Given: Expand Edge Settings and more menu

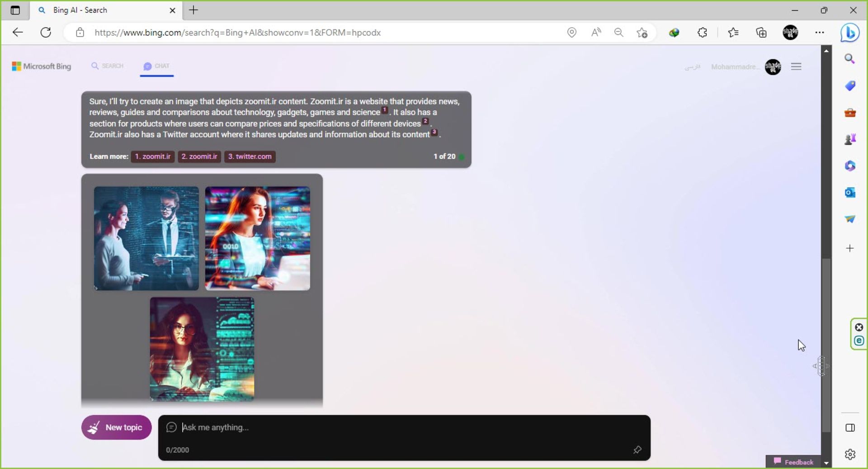Looking at the screenshot, I should [x=819, y=33].
